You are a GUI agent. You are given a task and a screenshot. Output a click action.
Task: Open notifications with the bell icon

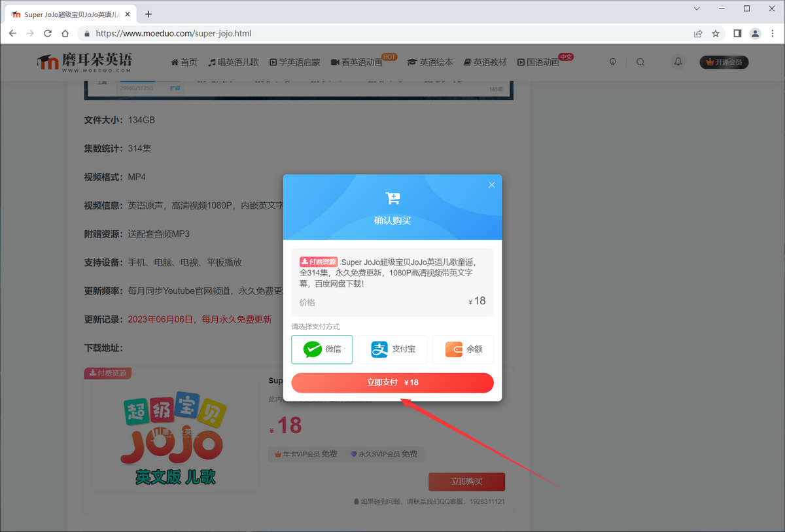[x=678, y=62]
